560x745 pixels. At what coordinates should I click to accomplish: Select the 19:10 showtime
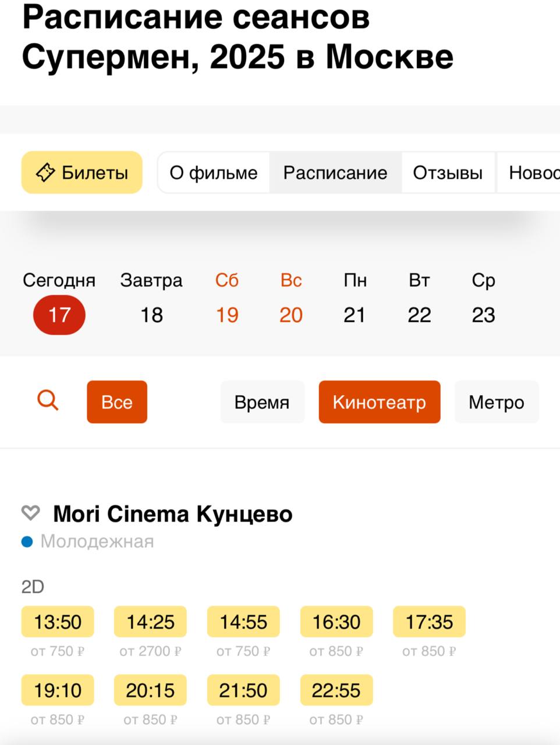(x=58, y=690)
